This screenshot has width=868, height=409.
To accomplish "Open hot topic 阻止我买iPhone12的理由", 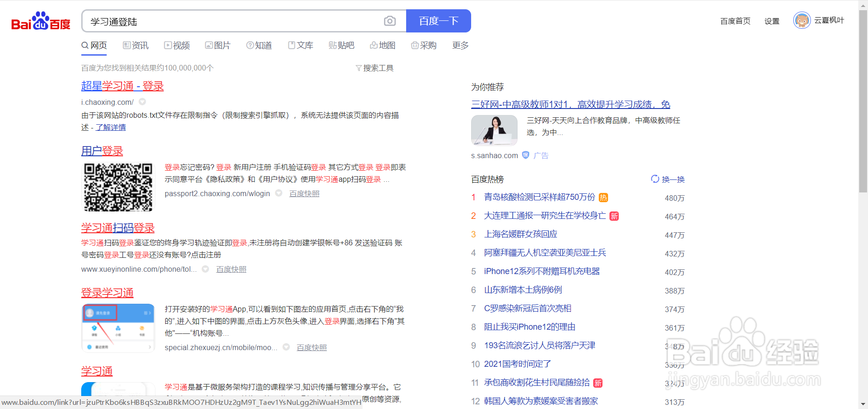I will point(530,327).
